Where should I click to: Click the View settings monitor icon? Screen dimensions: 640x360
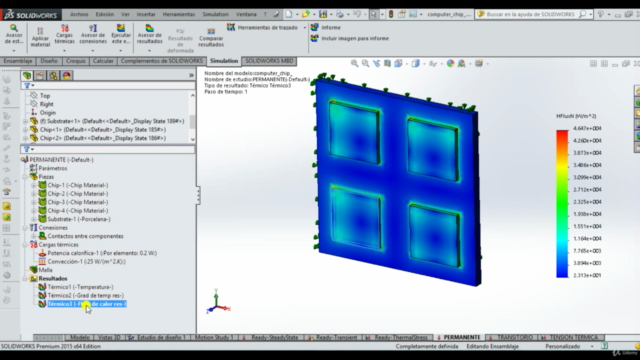click(x=479, y=63)
